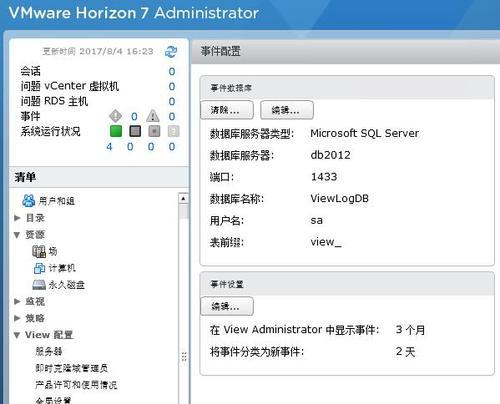Click the events error diamond icon
This screenshot has height=404, width=500.
pos(115,116)
